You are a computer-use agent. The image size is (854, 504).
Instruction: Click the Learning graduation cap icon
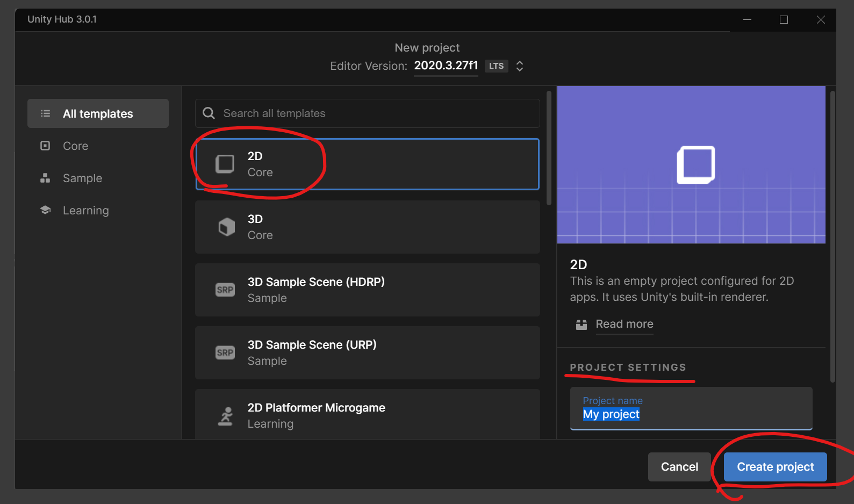click(x=45, y=210)
